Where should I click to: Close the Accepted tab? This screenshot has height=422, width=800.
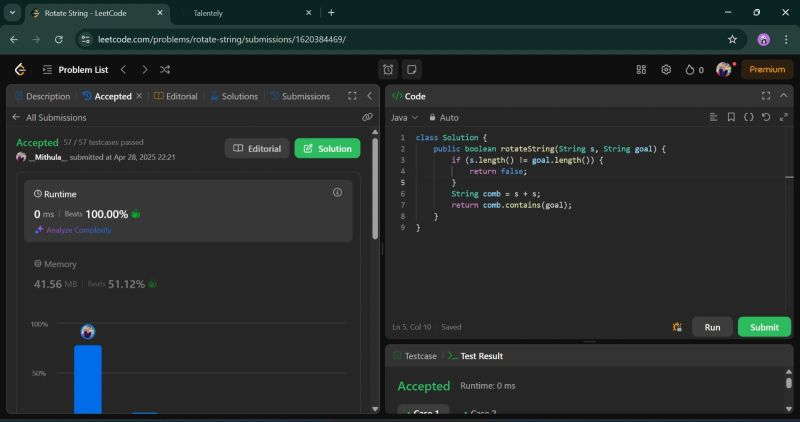[x=139, y=95]
